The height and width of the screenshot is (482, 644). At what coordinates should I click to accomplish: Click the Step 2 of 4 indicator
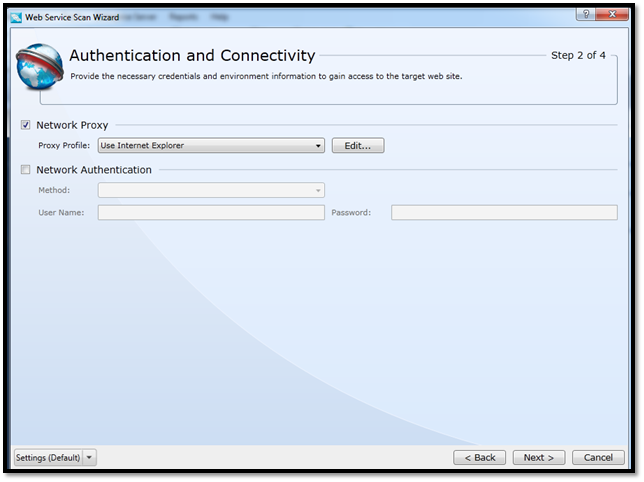click(x=578, y=56)
